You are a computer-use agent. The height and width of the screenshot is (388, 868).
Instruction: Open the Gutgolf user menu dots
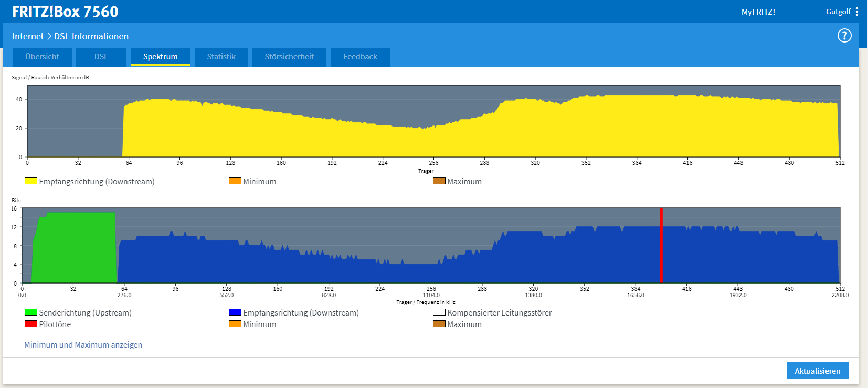coord(857,12)
